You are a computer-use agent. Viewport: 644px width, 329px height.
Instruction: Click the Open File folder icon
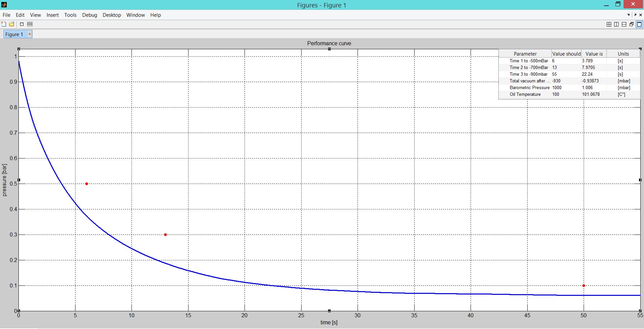[12, 24]
